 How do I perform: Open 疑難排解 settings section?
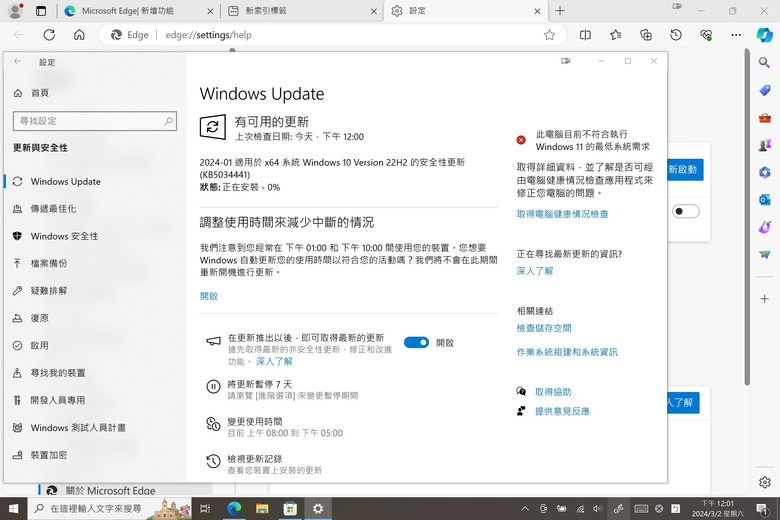pyautogui.click(x=95, y=291)
